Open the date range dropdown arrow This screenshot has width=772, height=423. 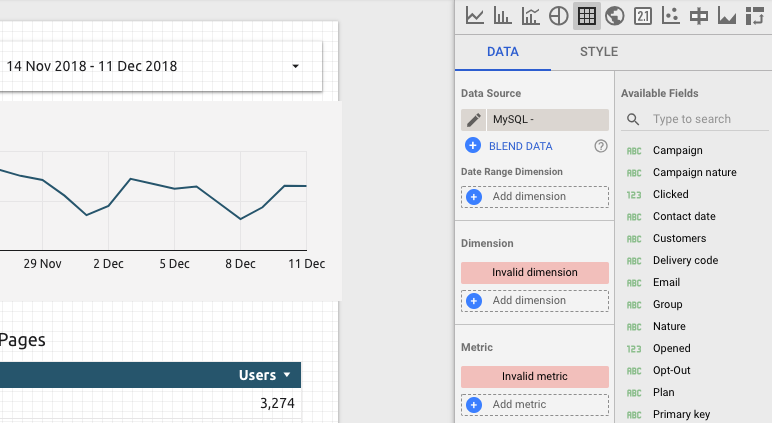[x=296, y=67]
